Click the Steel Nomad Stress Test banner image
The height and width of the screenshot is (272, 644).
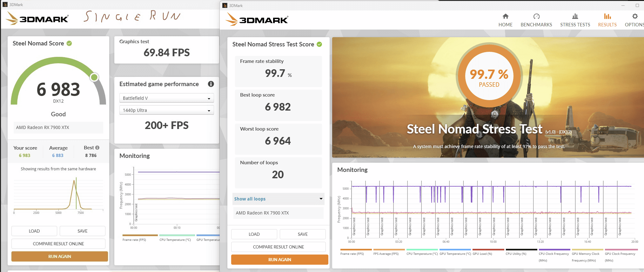pyautogui.click(x=488, y=97)
